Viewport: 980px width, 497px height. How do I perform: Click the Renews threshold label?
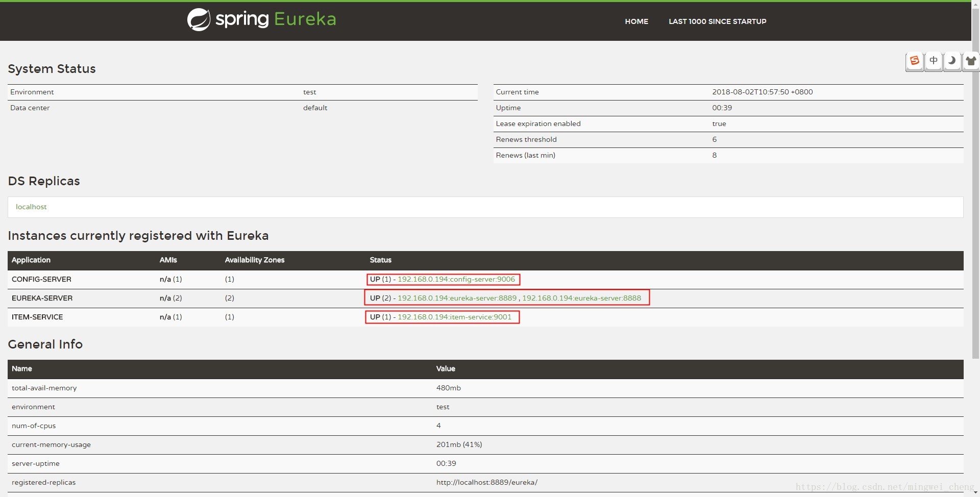[526, 139]
